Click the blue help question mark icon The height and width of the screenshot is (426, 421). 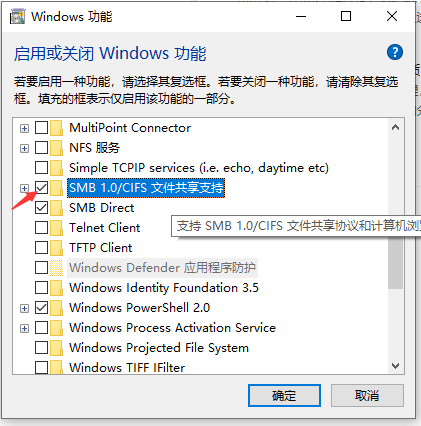coord(395,52)
